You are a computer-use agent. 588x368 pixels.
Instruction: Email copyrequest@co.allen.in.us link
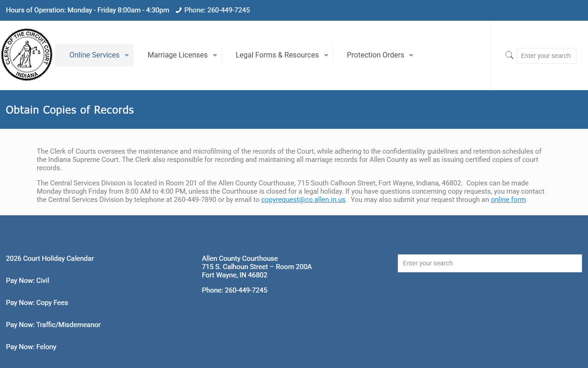(303, 200)
